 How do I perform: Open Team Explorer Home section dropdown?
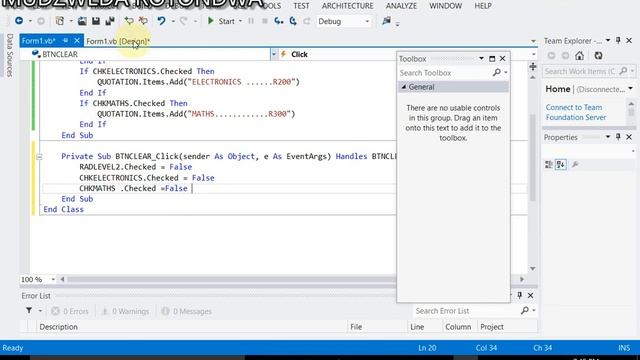click(631, 89)
